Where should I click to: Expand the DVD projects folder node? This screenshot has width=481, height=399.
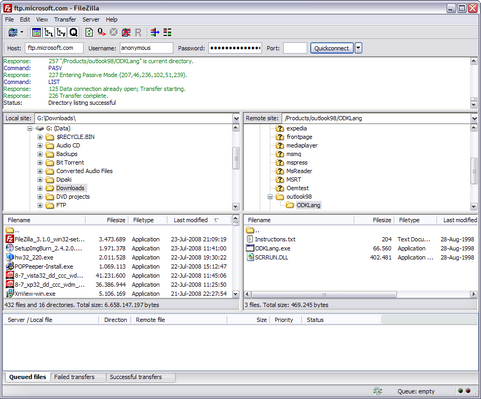click(x=40, y=197)
